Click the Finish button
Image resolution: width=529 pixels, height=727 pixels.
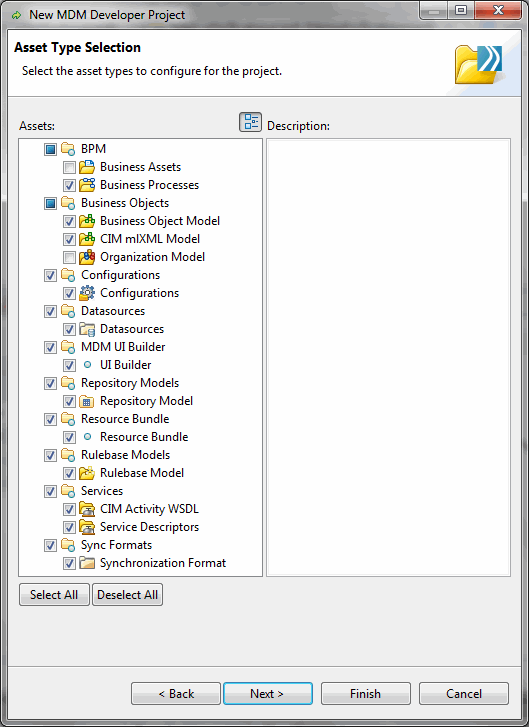tap(366, 694)
